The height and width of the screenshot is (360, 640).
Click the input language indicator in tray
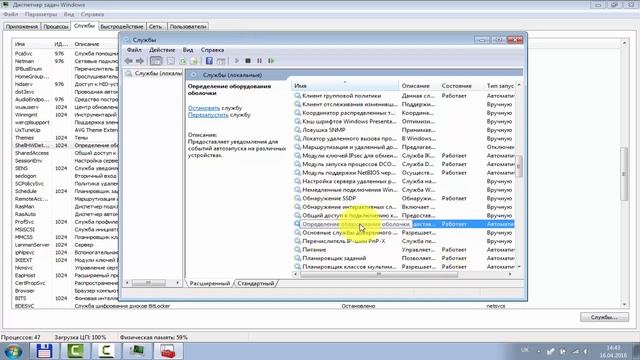point(524,350)
